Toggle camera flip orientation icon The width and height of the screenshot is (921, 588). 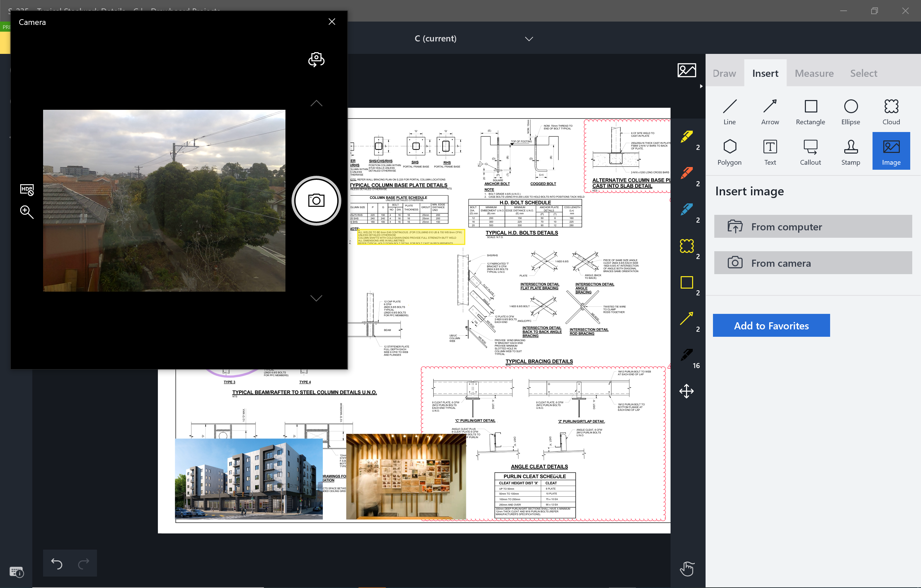[x=316, y=60]
